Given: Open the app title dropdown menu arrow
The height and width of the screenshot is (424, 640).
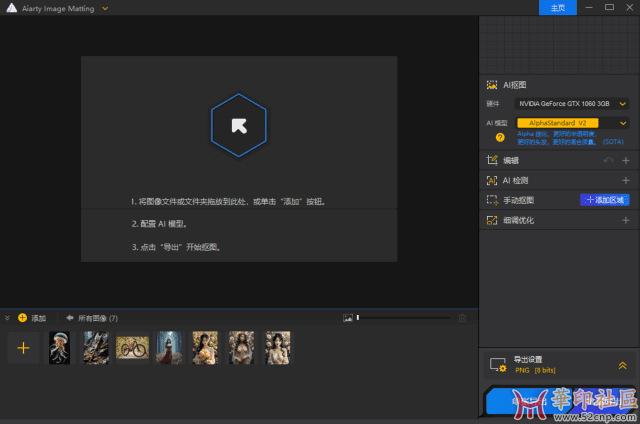Looking at the screenshot, I should coord(105,8).
